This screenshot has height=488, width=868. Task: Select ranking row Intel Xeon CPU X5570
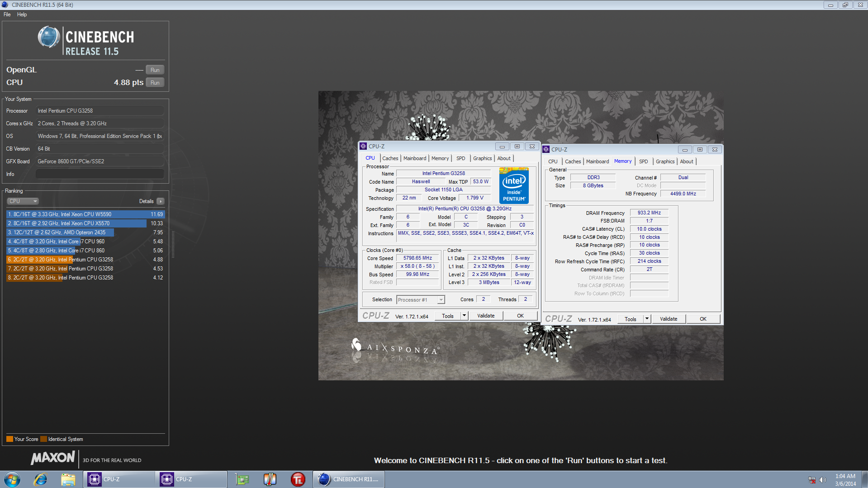pos(85,223)
